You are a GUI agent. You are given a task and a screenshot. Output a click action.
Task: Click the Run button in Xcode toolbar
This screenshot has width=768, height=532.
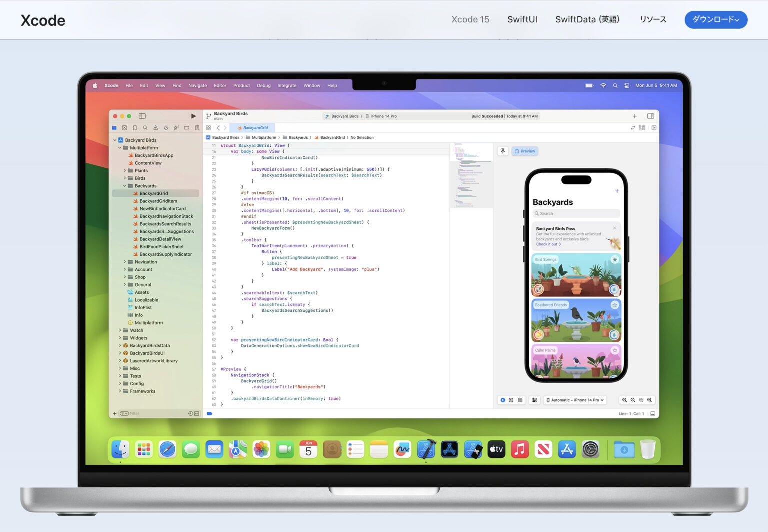point(193,115)
